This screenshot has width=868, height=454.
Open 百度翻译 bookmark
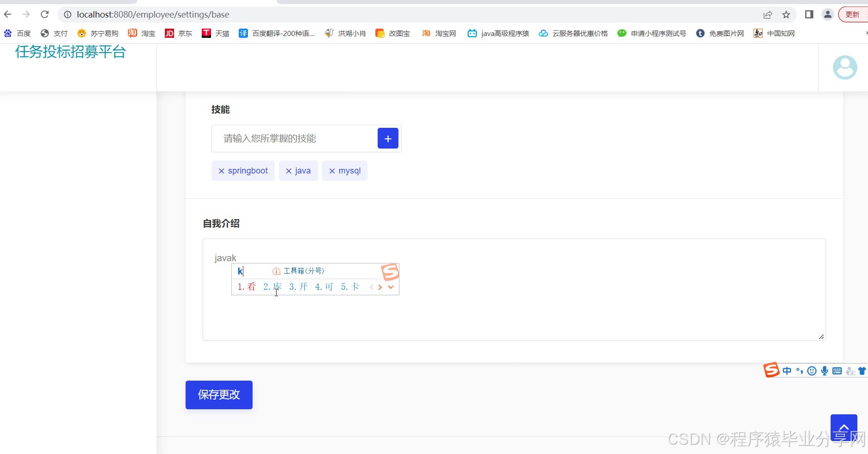pos(277,33)
